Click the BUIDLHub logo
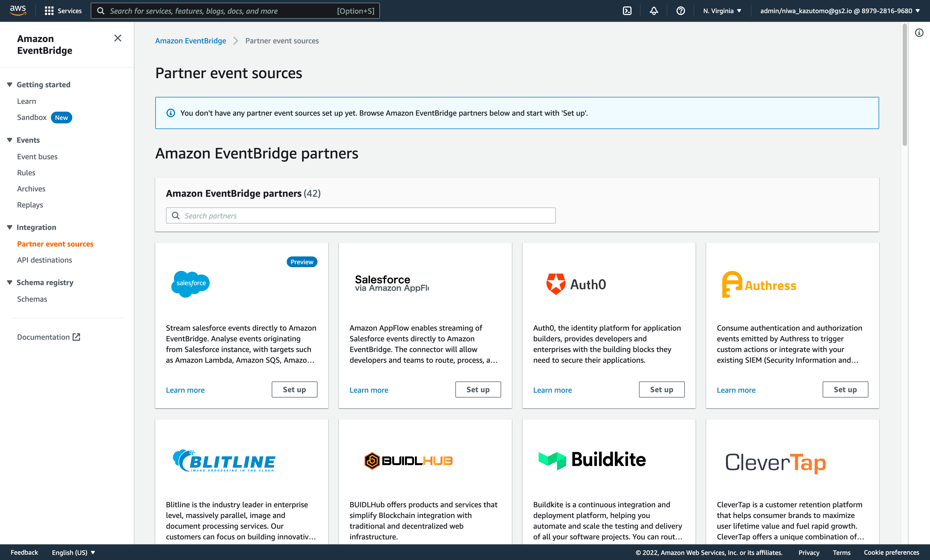This screenshot has height=560, width=930. tap(408, 461)
